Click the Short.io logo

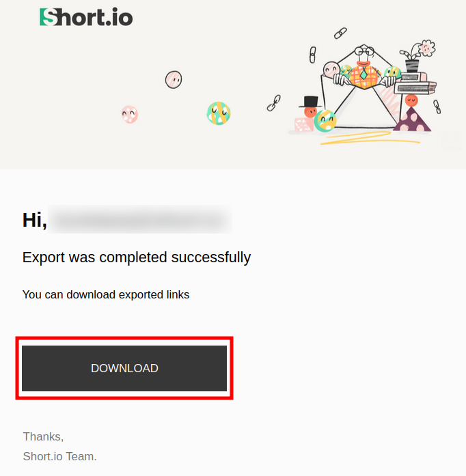[86, 17]
